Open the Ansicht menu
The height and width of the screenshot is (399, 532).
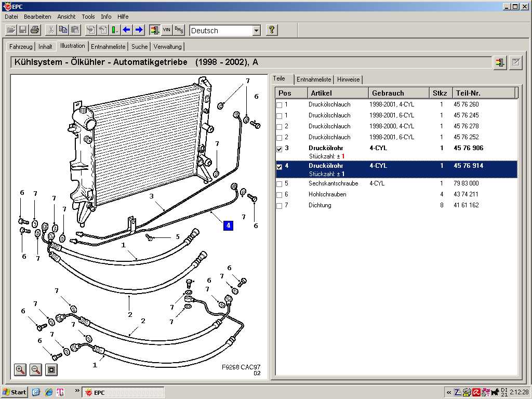(x=66, y=17)
